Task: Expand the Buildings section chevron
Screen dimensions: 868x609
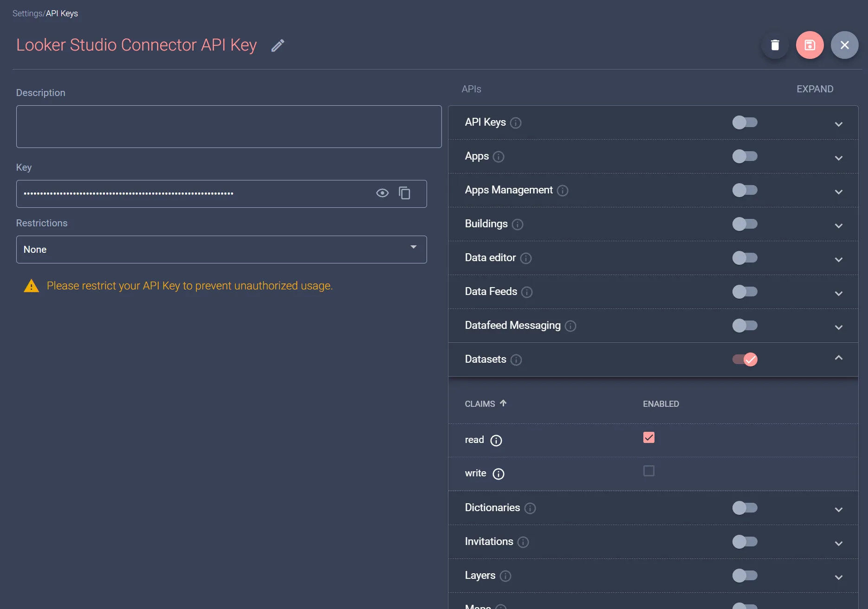Action: click(838, 225)
